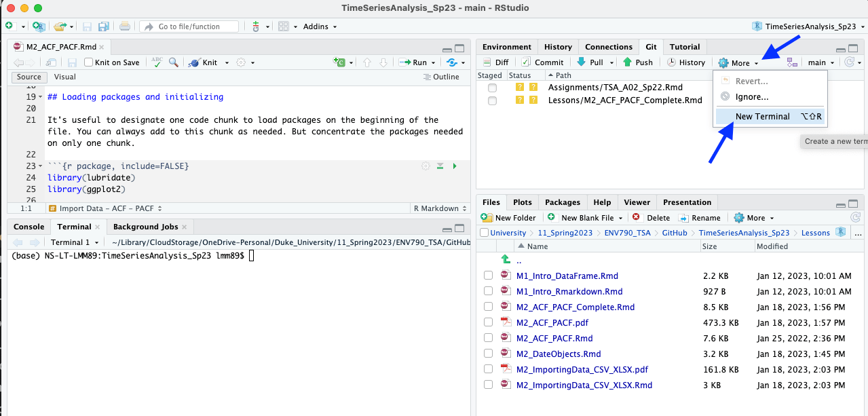Screen dimensions: 868x416
Task: Check the box for M2_DateObjects.Rmd
Action: click(x=488, y=354)
